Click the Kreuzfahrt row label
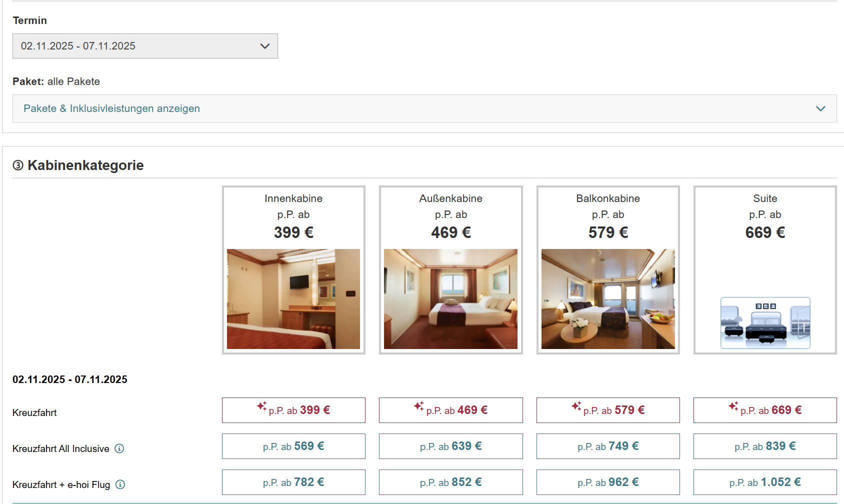844x504 pixels. point(34,412)
